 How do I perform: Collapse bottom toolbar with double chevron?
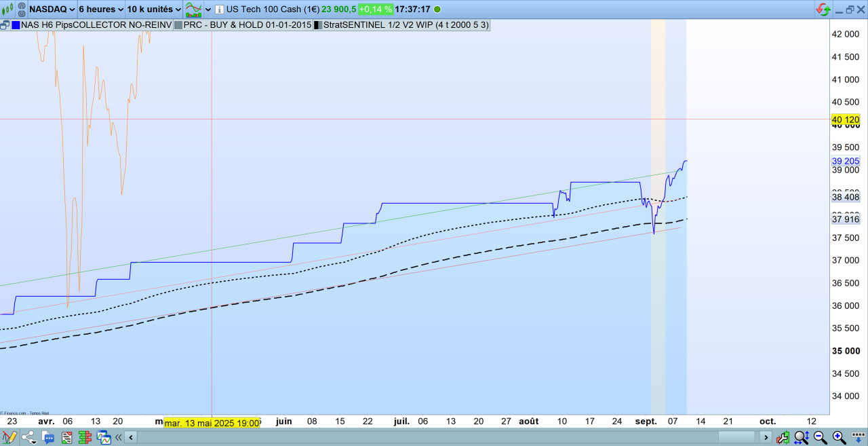pyautogui.click(x=118, y=437)
